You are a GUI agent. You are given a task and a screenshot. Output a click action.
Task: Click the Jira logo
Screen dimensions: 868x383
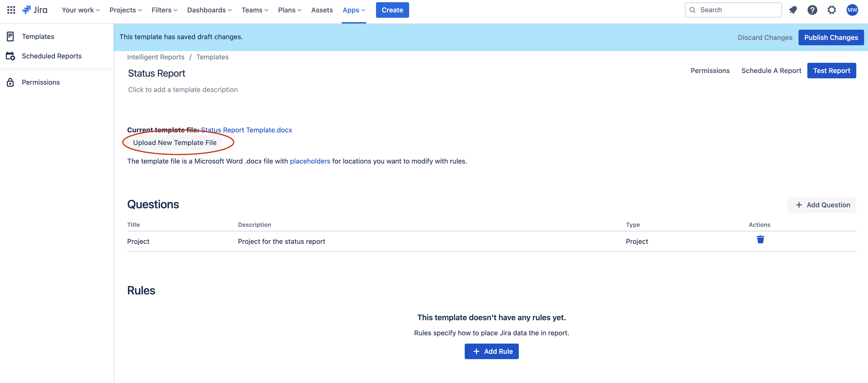[35, 10]
